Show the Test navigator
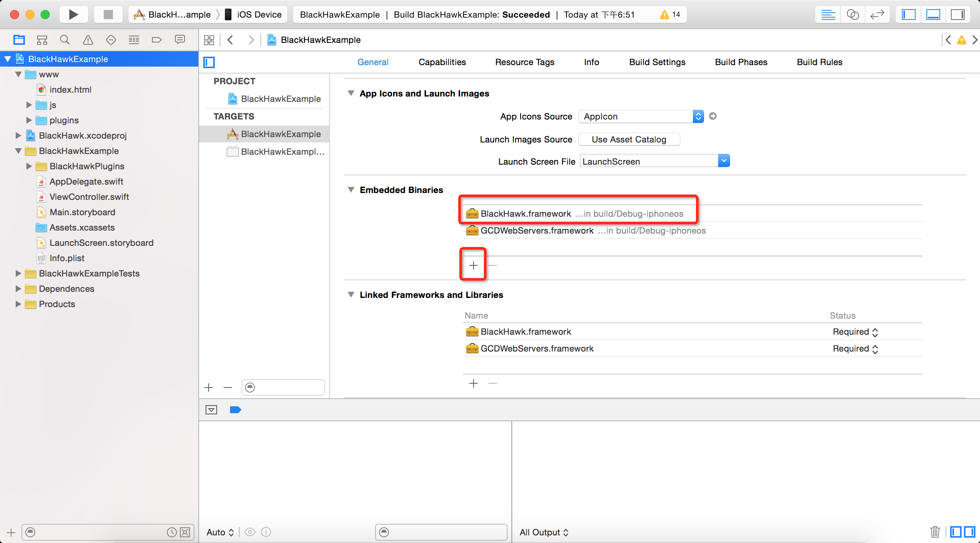This screenshot has height=543, width=980. (x=111, y=40)
